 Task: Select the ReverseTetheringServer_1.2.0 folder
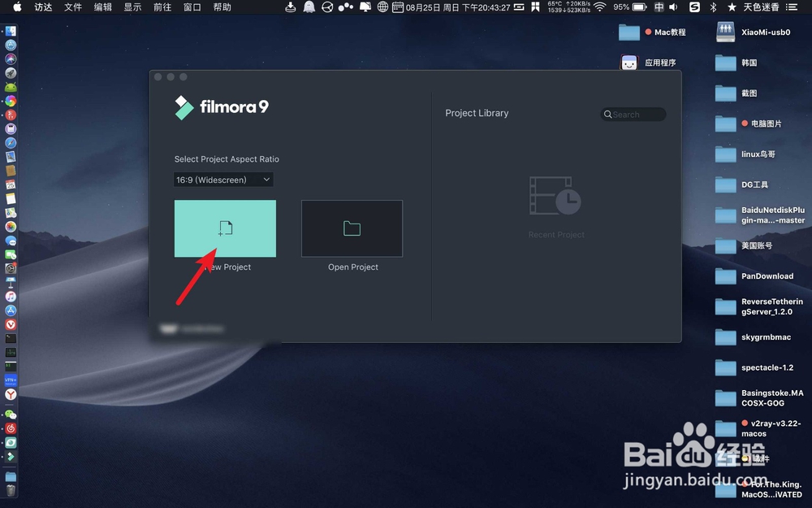coord(759,307)
